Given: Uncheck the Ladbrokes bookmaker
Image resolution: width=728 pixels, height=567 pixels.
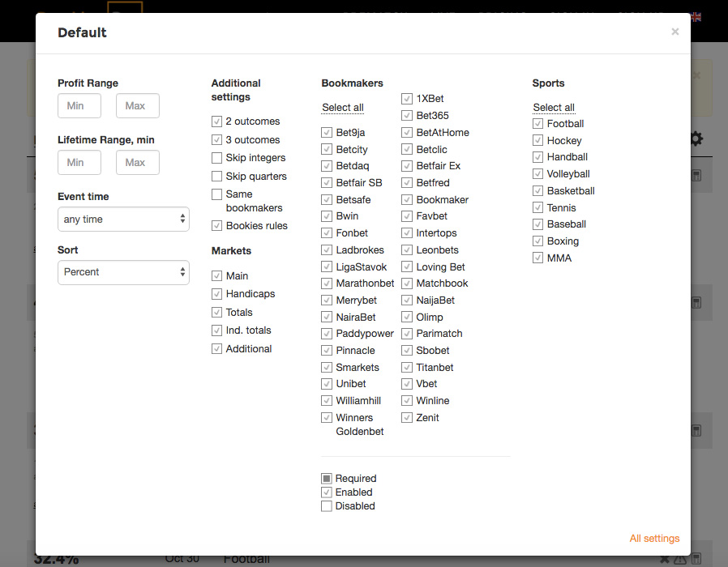Looking at the screenshot, I should click(327, 250).
